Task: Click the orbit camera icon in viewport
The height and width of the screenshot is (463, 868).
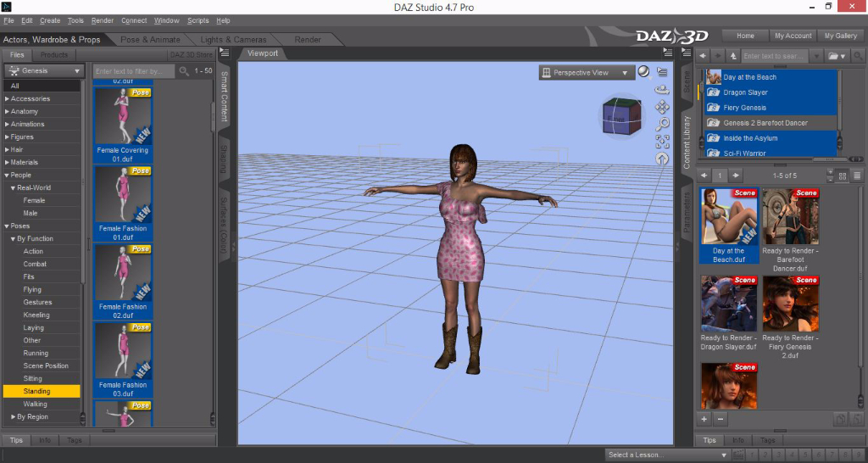Action: tap(661, 89)
